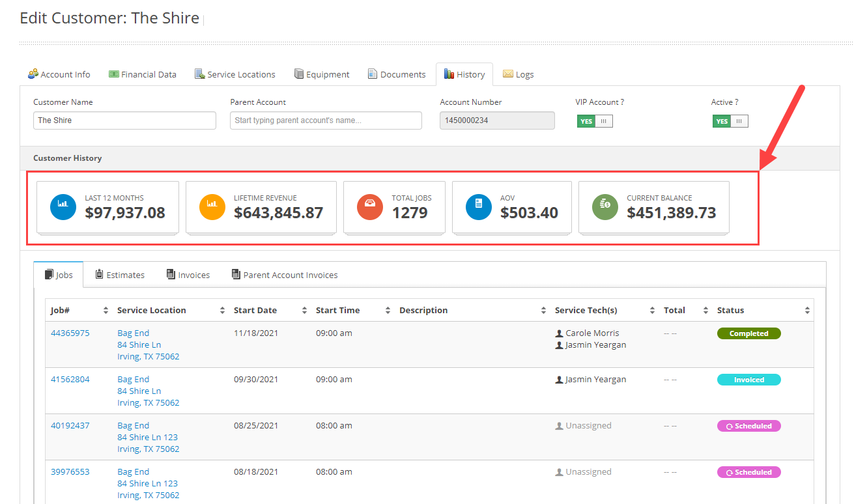Open the Documents tab
Viewport: 854px width, 504px height.
[x=397, y=74]
